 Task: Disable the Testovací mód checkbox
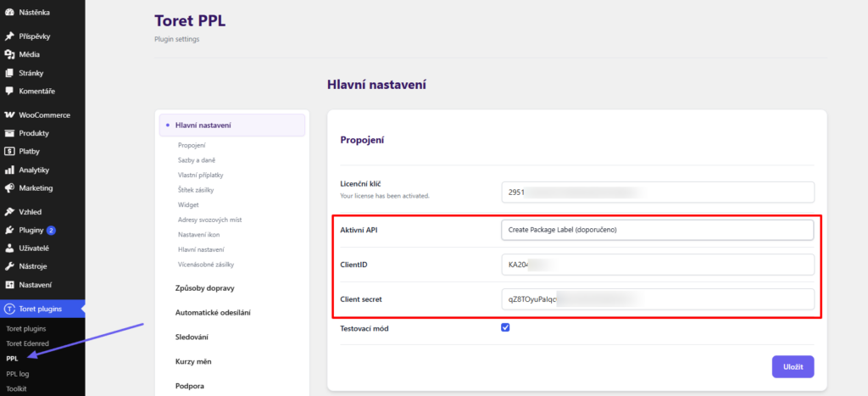click(x=505, y=328)
